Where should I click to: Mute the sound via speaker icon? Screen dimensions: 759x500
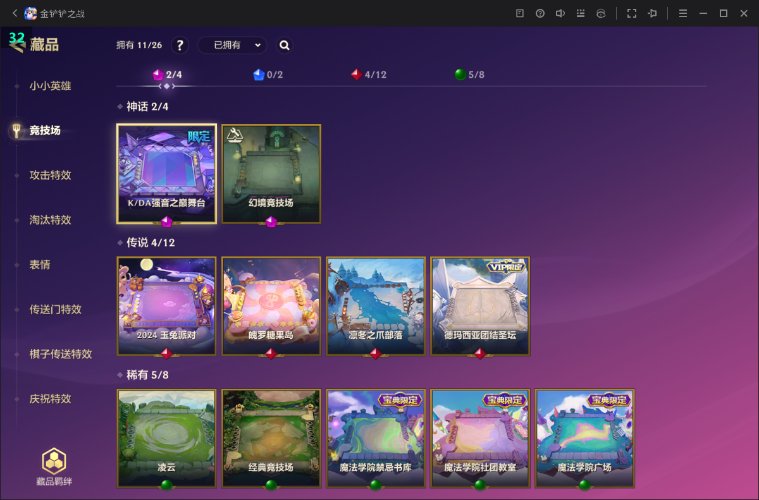click(x=560, y=13)
